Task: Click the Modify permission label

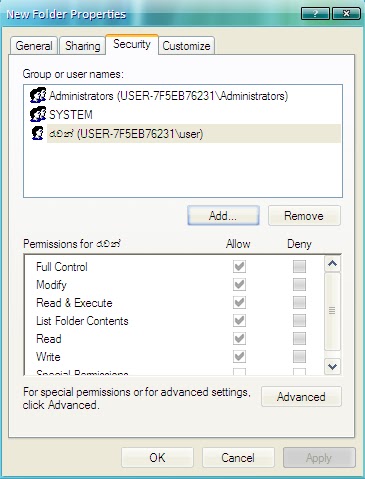Action: (x=51, y=285)
